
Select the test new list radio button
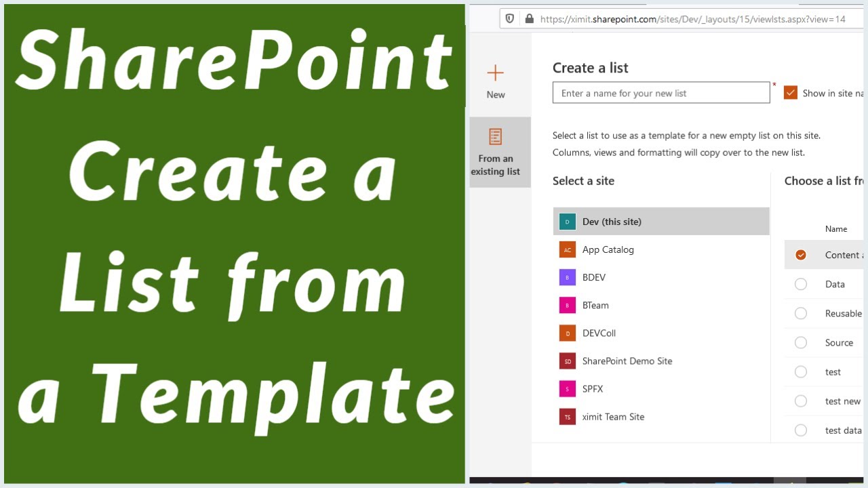pos(801,401)
